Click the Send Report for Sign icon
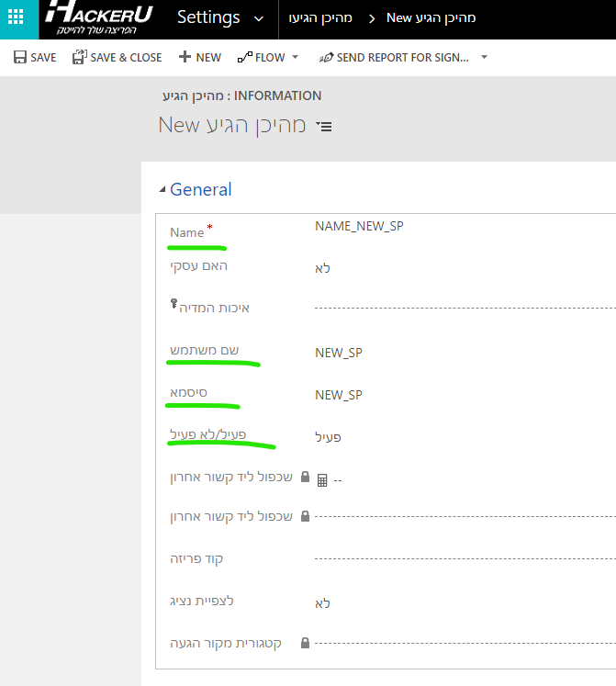This screenshot has width=616, height=686. click(326, 57)
